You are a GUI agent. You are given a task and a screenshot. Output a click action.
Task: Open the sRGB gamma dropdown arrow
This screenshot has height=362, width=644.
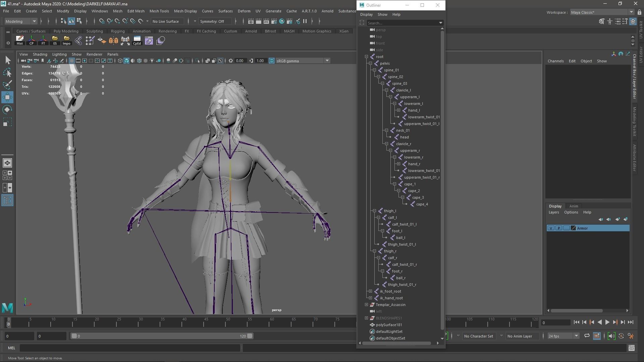click(x=327, y=61)
